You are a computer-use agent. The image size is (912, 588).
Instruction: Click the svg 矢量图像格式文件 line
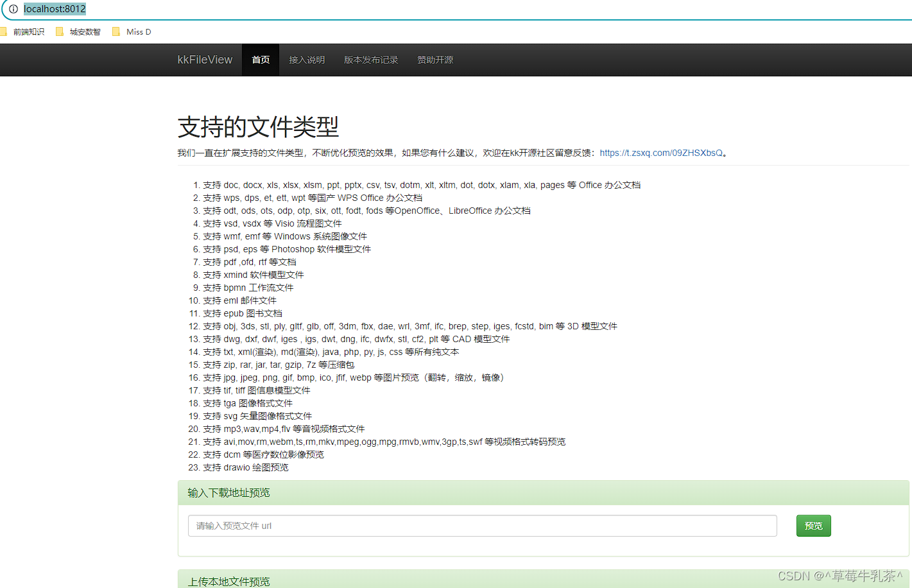[x=257, y=416]
